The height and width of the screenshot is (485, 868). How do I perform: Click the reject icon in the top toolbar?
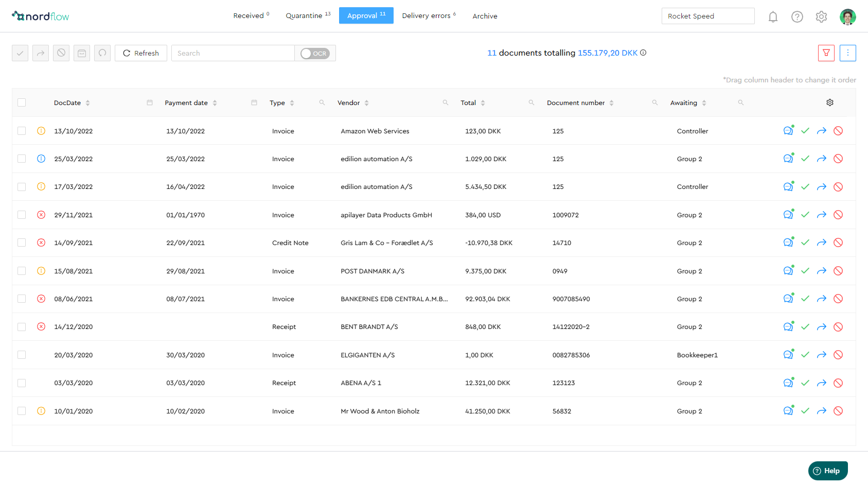[x=61, y=53]
